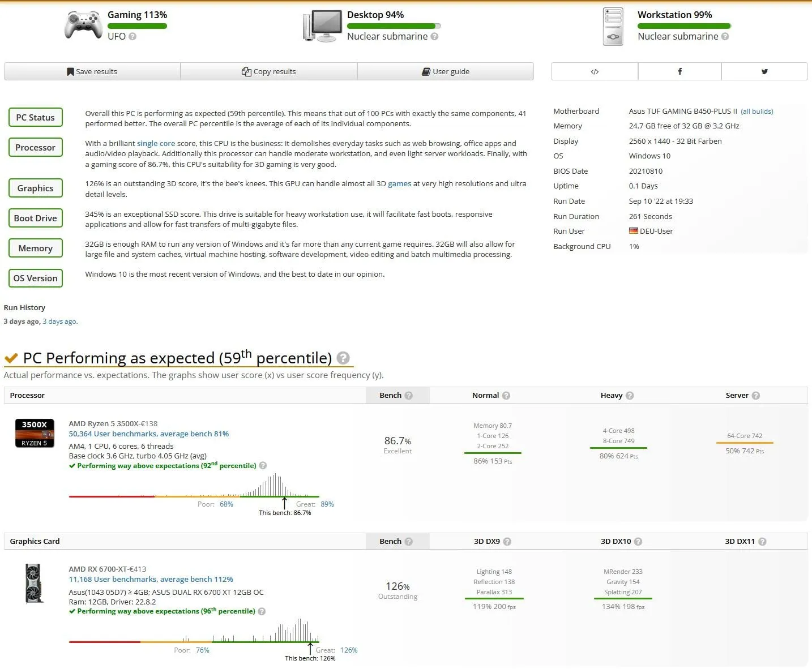Screen dimensions: 812x669
Task: Click the Ryzen 5 3500X thumbnail
Action: (35, 433)
